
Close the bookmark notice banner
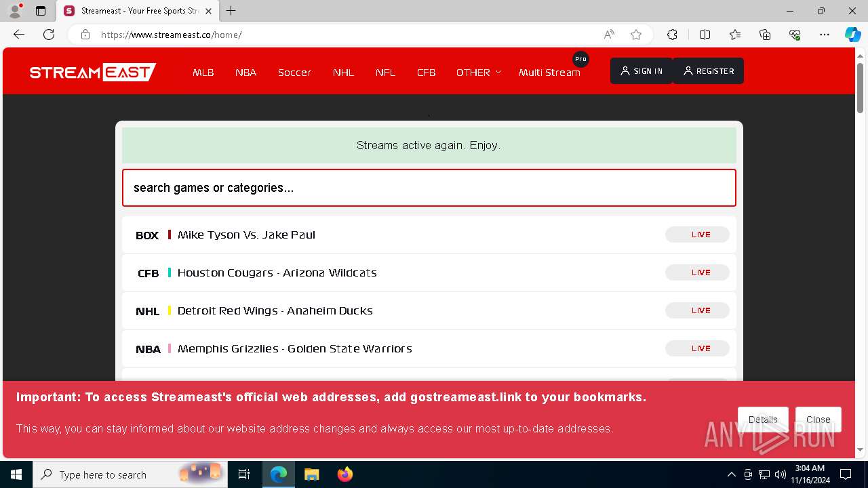[x=818, y=420]
